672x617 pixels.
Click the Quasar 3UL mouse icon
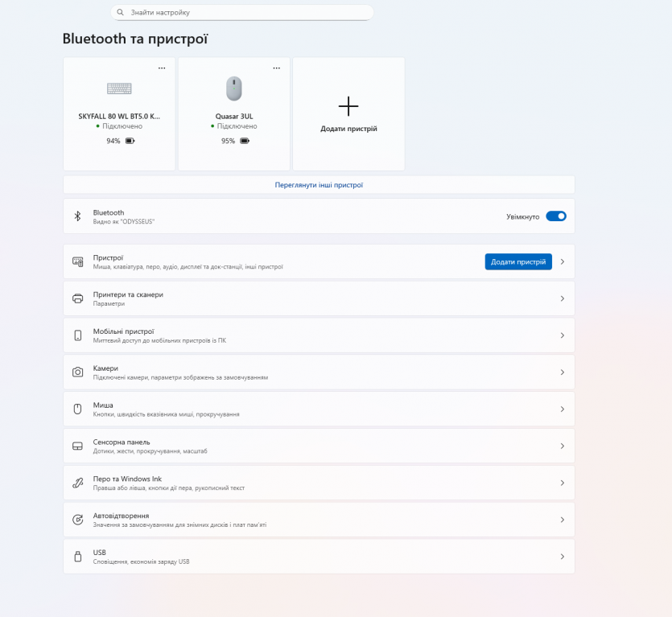[233, 88]
